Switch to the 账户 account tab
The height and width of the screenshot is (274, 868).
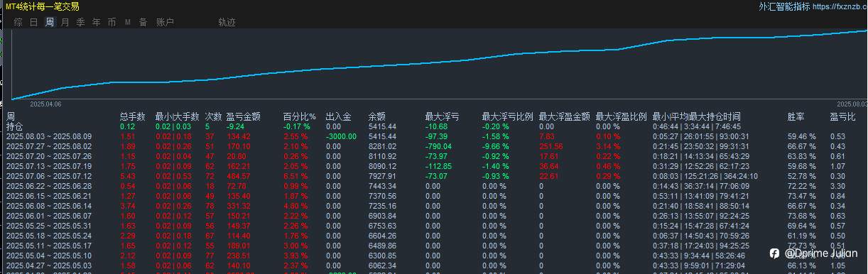click(x=165, y=22)
